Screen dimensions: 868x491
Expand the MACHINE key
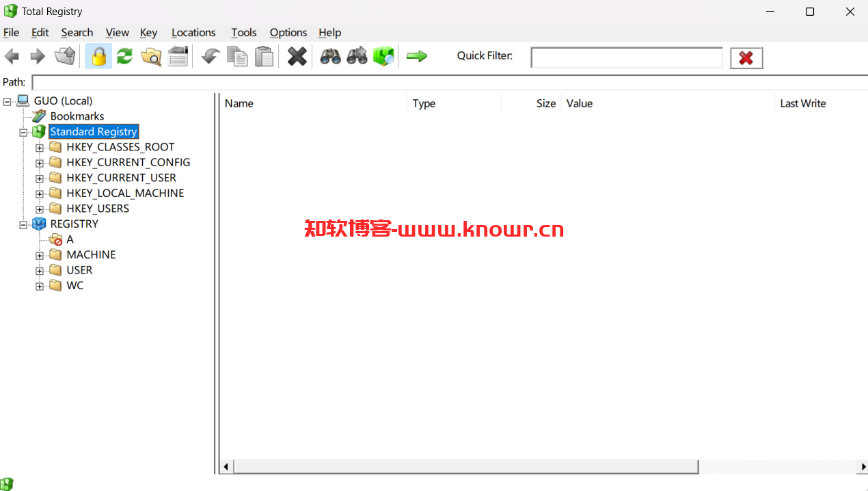pos(40,255)
